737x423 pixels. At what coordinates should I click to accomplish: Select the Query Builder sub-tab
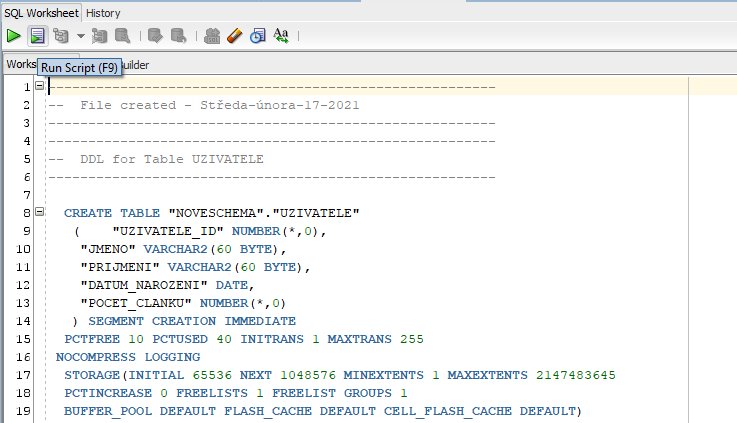135,65
